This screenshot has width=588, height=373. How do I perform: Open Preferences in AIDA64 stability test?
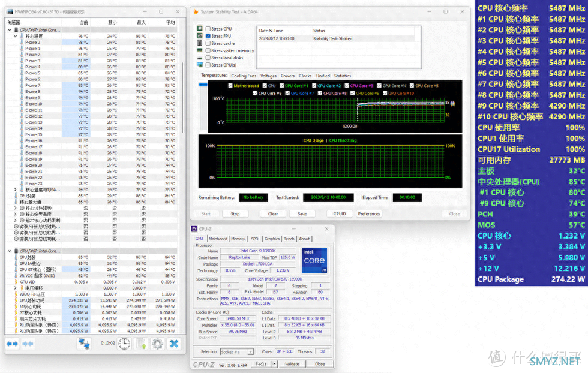click(x=369, y=214)
